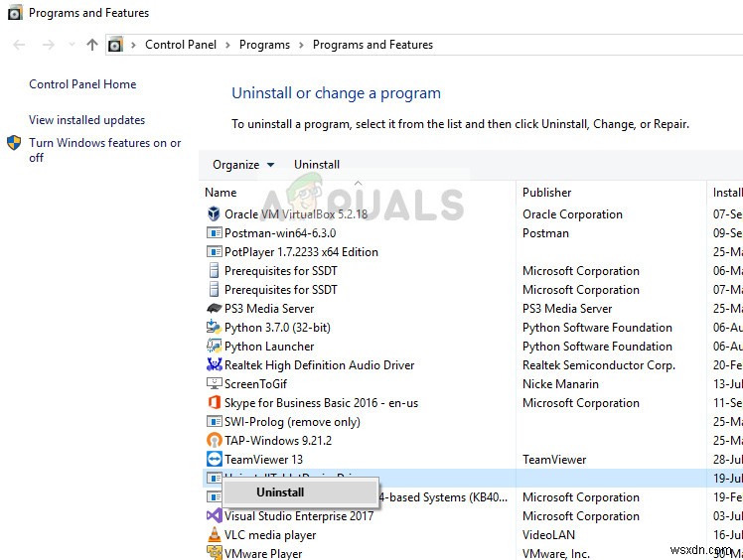Select the first Prerequisites for SSDT icon
743x560 pixels.
[x=215, y=270]
